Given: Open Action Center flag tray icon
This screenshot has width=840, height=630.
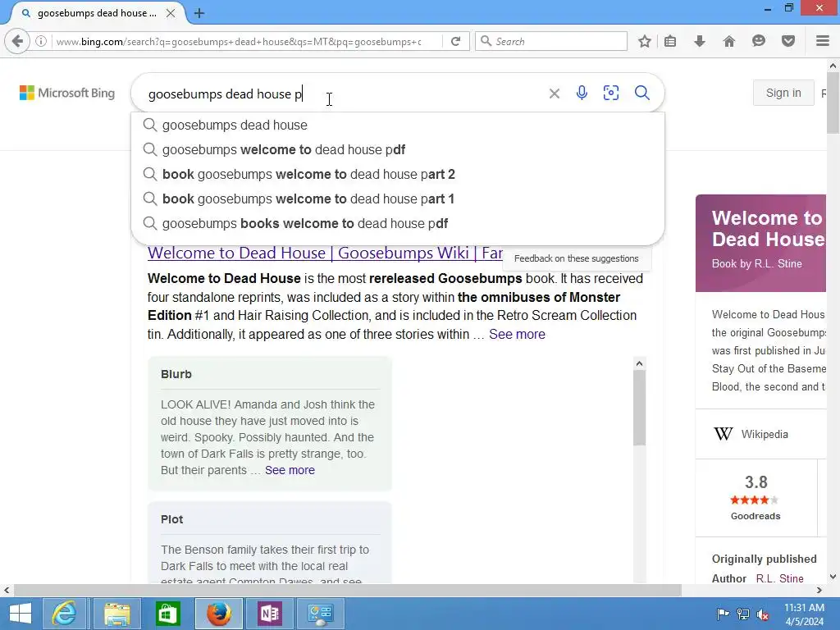Looking at the screenshot, I should pos(723,614).
